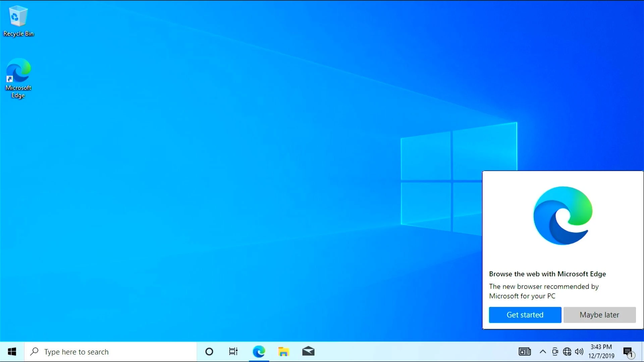The image size is (644, 362).
Task: Click the Cortana circle icon
Action: point(209,352)
